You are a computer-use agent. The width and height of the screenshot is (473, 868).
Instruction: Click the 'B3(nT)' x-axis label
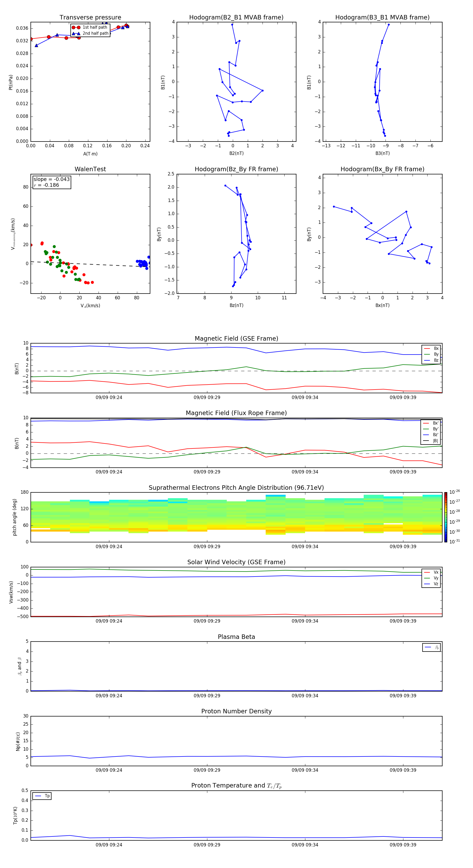pyautogui.click(x=382, y=153)
